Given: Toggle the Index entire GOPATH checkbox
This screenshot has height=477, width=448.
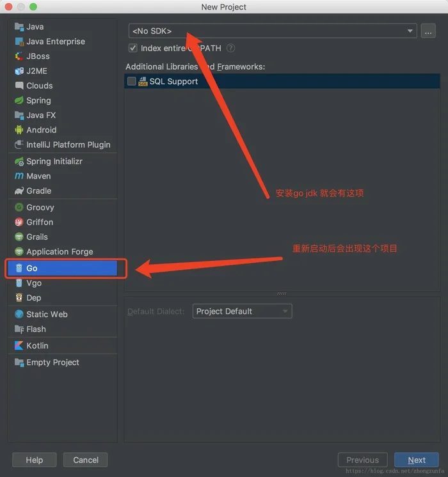Looking at the screenshot, I should coord(132,48).
